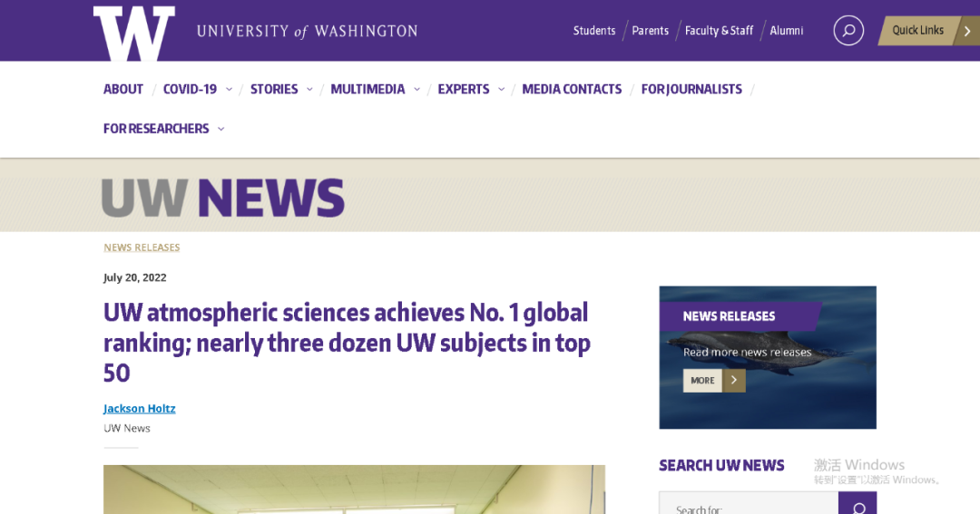Expand the STORIES dropdown chevron
This screenshot has height=514, width=980.
tap(309, 90)
